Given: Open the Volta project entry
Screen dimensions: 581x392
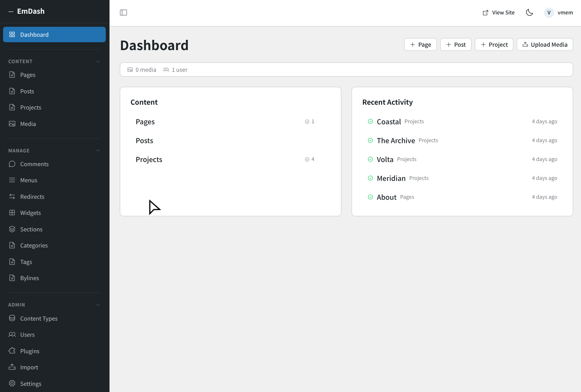Looking at the screenshot, I should (462, 159).
